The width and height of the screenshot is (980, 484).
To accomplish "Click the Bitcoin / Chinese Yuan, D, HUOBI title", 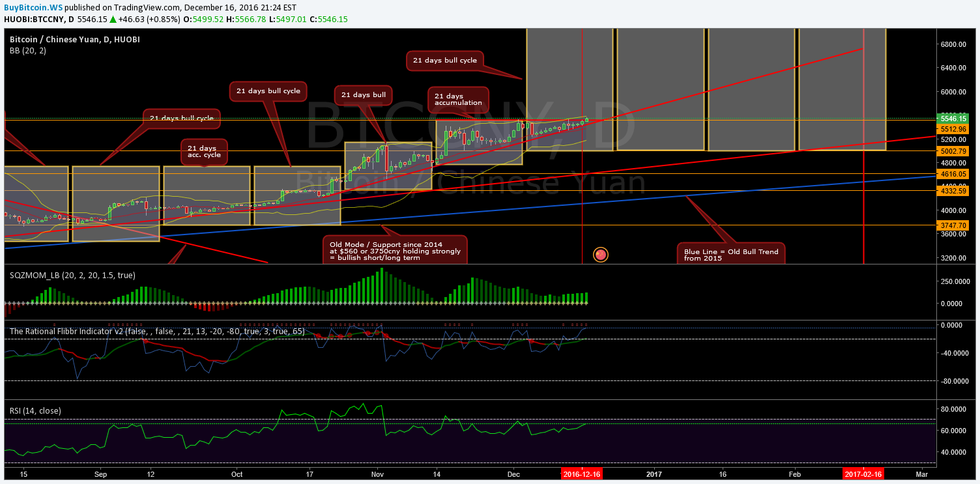I will (x=75, y=39).
